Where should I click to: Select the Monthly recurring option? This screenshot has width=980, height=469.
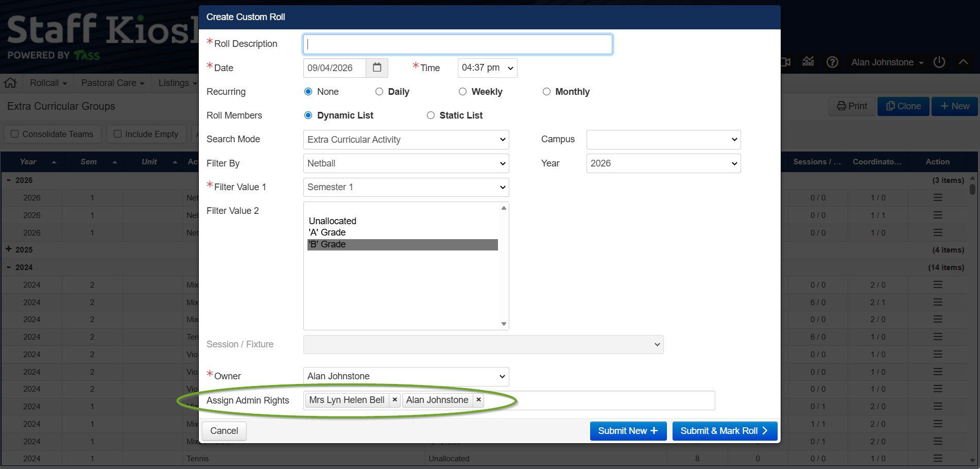coord(546,92)
